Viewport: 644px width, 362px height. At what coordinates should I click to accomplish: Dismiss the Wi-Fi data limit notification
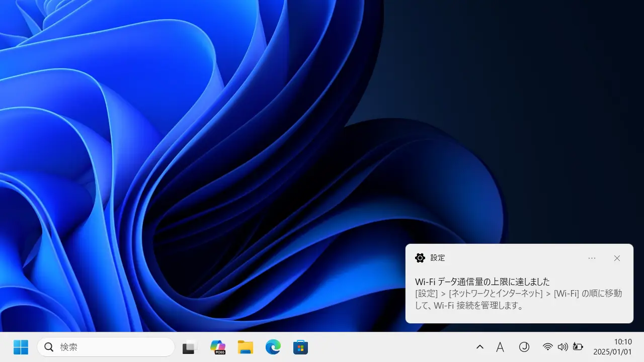617,258
